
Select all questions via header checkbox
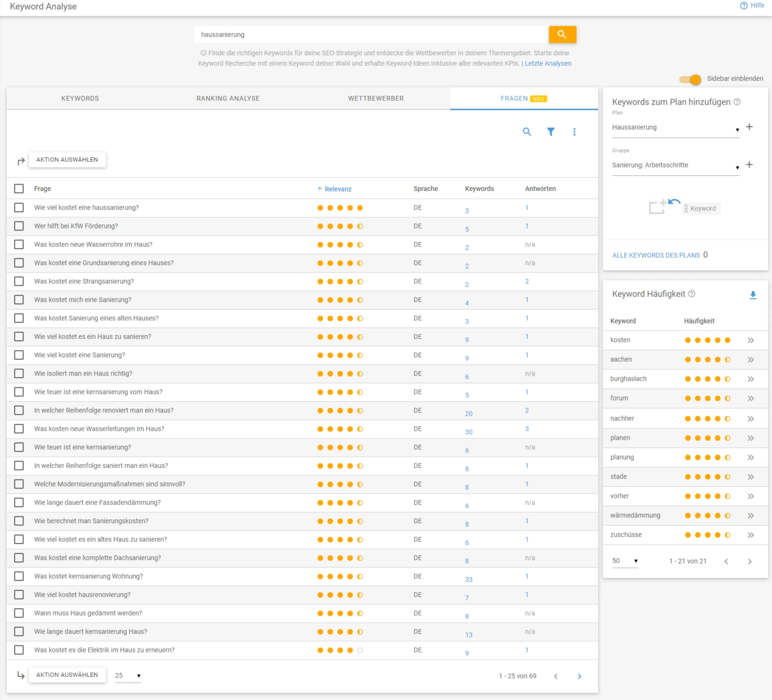point(19,189)
